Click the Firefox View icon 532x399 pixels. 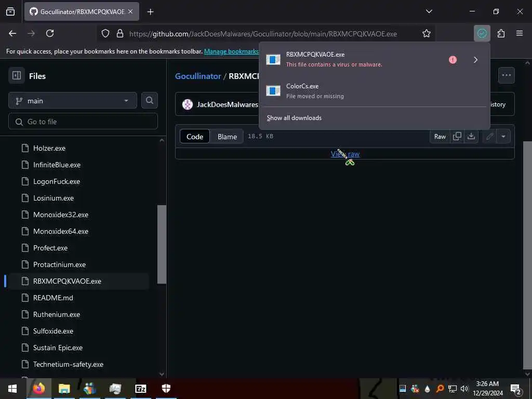tap(10, 11)
